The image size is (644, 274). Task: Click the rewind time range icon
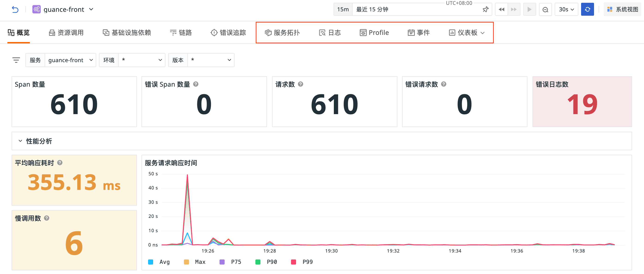[x=501, y=9]
